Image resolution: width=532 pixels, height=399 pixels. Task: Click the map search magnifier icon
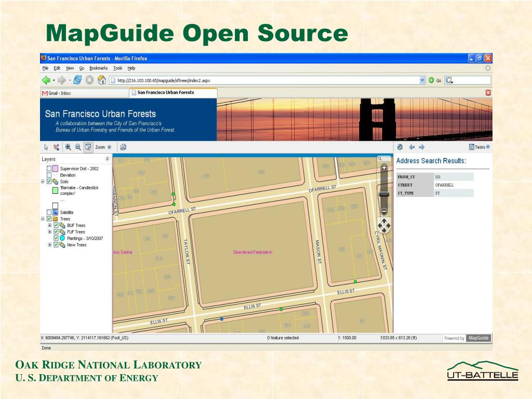coord(380,159)
